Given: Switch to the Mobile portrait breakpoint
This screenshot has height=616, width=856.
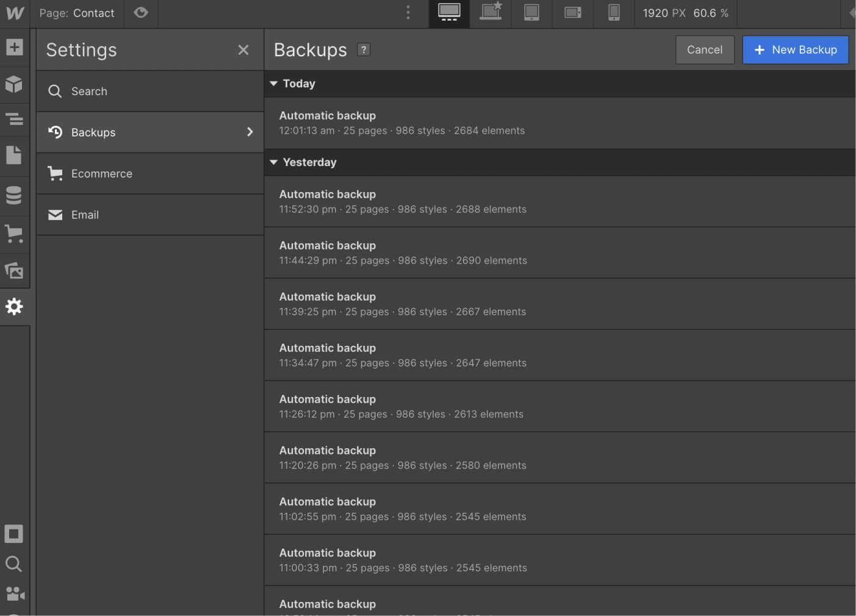Looking at the screenshot, I should pos(614,13).
